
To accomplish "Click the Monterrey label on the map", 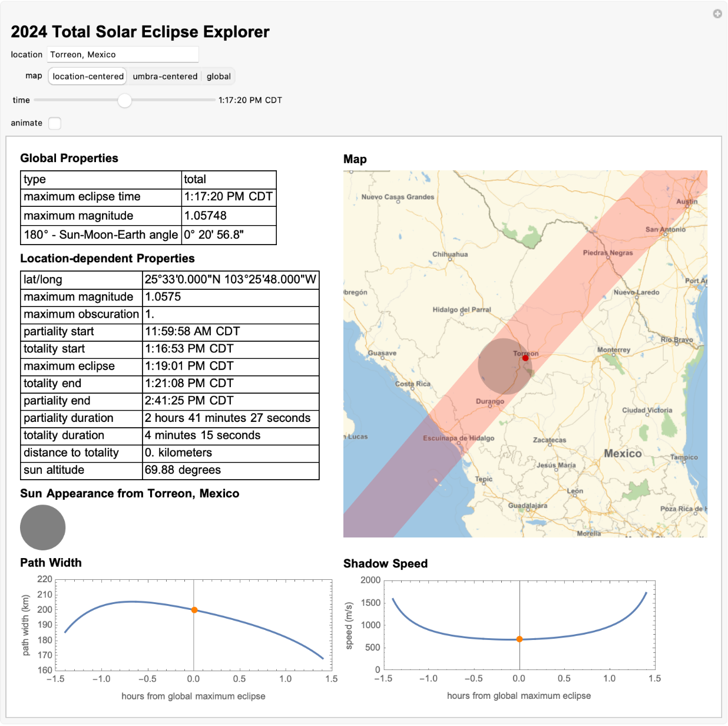I will click(x=613, y=349).
